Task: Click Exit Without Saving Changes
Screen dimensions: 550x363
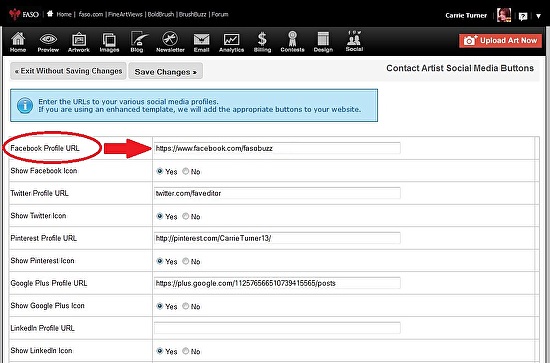Action: (x=68, y=71)
